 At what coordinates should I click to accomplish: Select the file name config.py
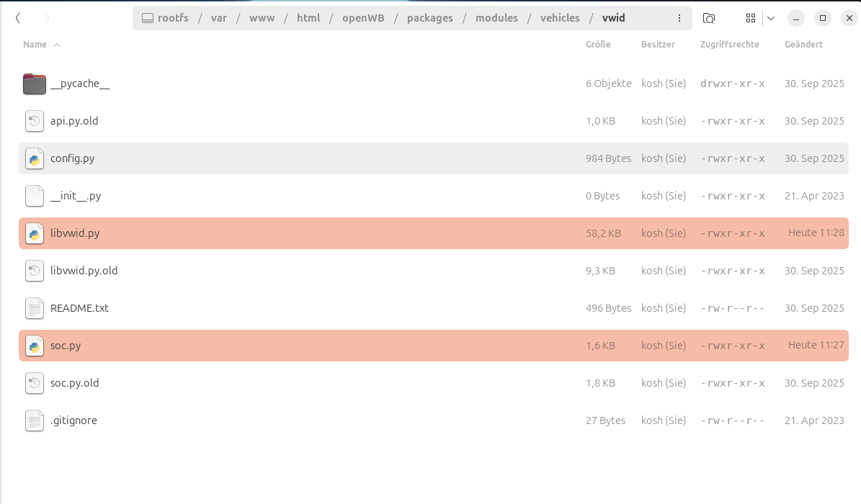73,158
